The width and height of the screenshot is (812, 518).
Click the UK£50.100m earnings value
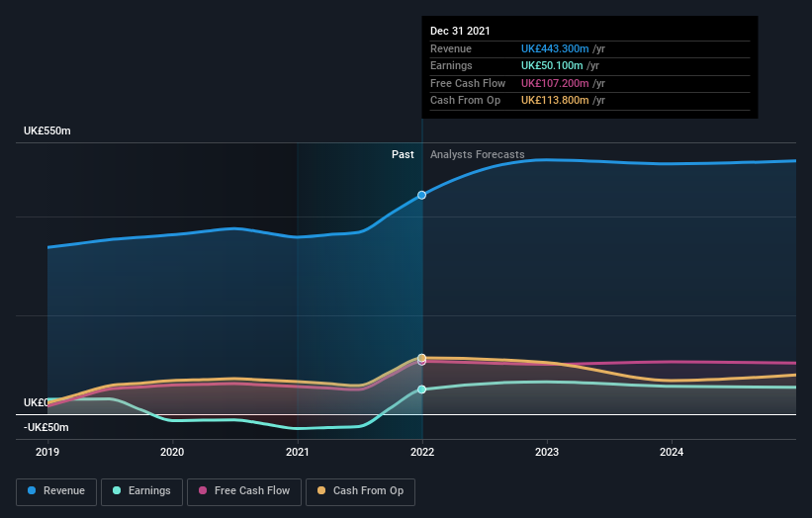tap(552, 65)
